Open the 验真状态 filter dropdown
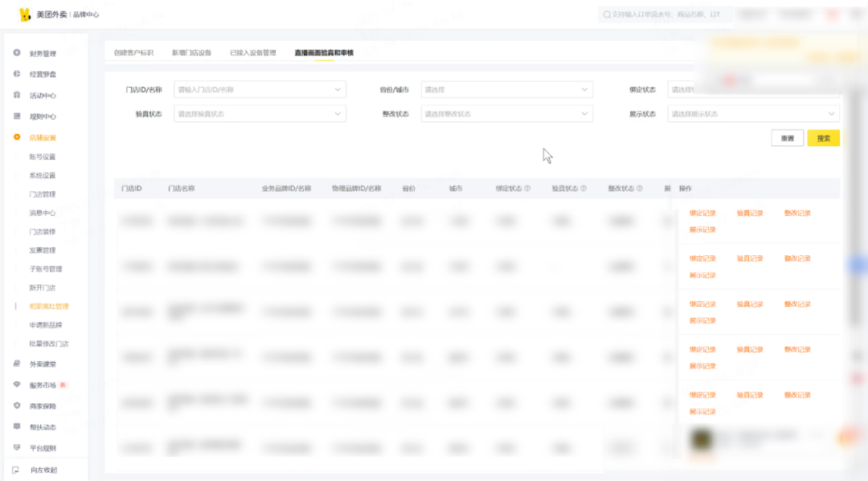Image resolution: width=868 pixels, height=481 pixels. 260,114
